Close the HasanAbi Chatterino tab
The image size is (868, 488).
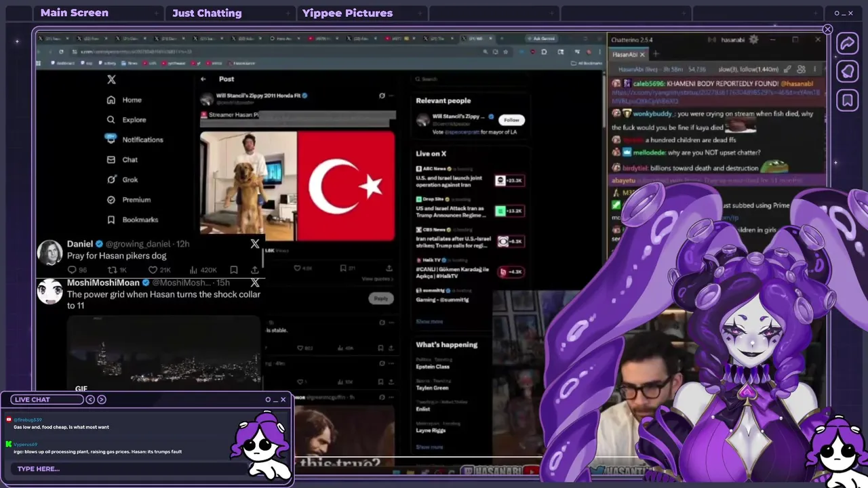point(642,54)
